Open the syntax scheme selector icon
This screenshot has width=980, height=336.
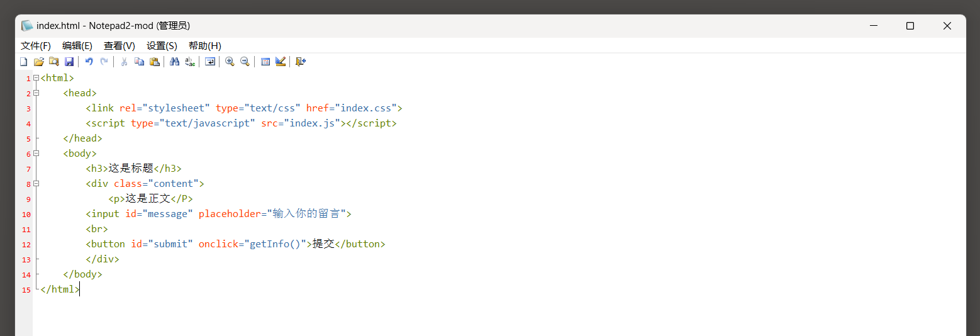click(265, 62)
